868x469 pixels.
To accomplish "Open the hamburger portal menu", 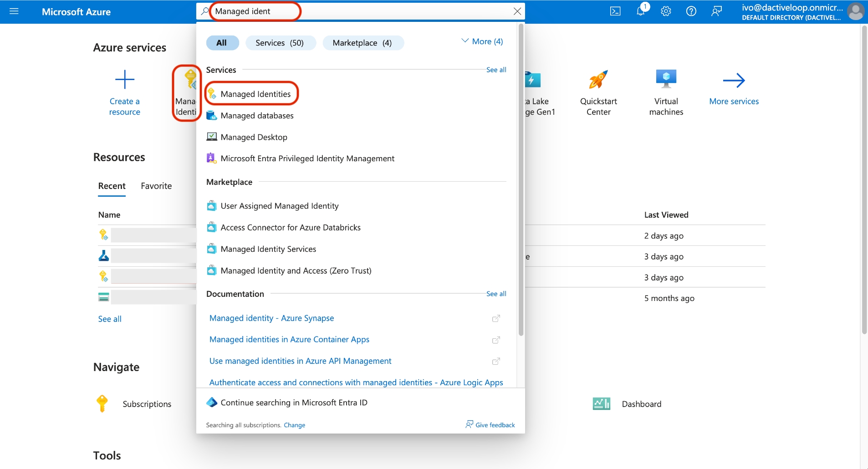I will click(14, 11).
